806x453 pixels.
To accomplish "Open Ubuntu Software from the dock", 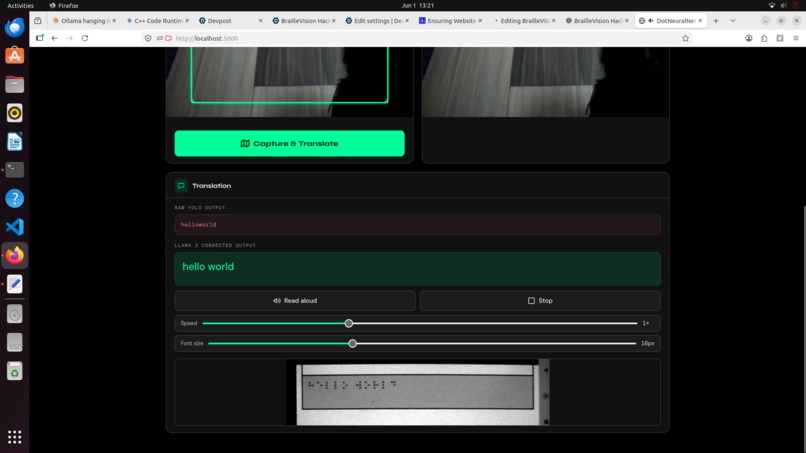I will tap(14, 56).
